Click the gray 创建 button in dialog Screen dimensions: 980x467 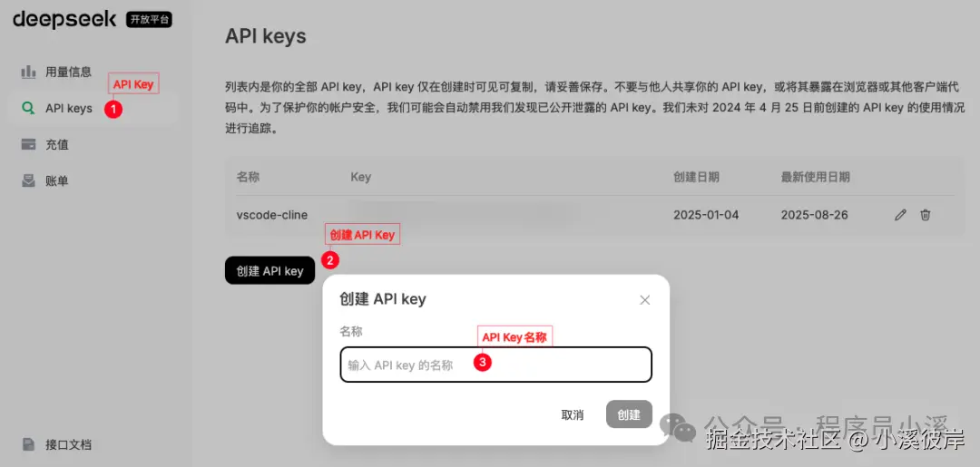tap(629, 414)
